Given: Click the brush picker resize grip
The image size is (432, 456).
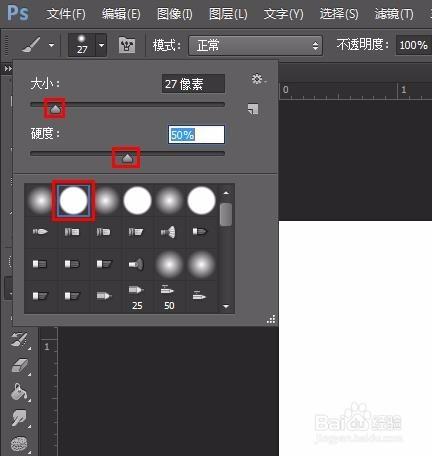Looking at the screenshot, I should (x=271, y=319).
